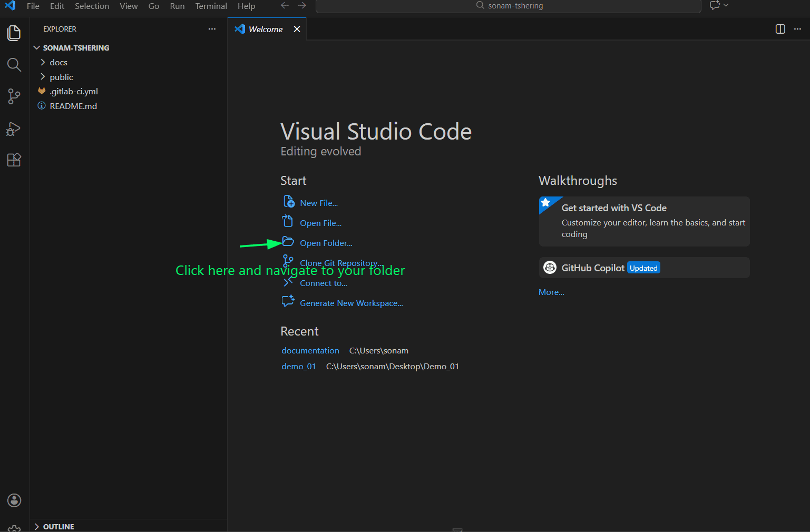Open the Explorer view in activity bar
This screenshot has height=532, width=810.
point(14,33)
